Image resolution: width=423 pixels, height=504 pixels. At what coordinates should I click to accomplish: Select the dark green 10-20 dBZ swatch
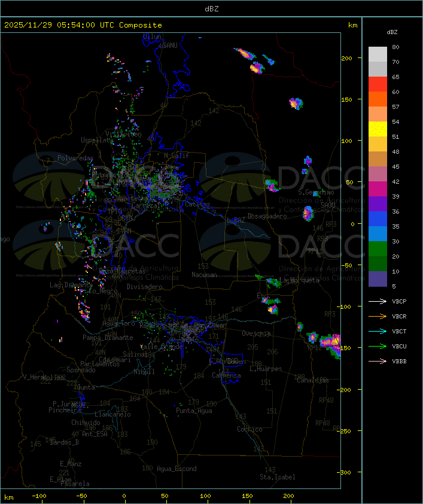(x=378, y=264)
